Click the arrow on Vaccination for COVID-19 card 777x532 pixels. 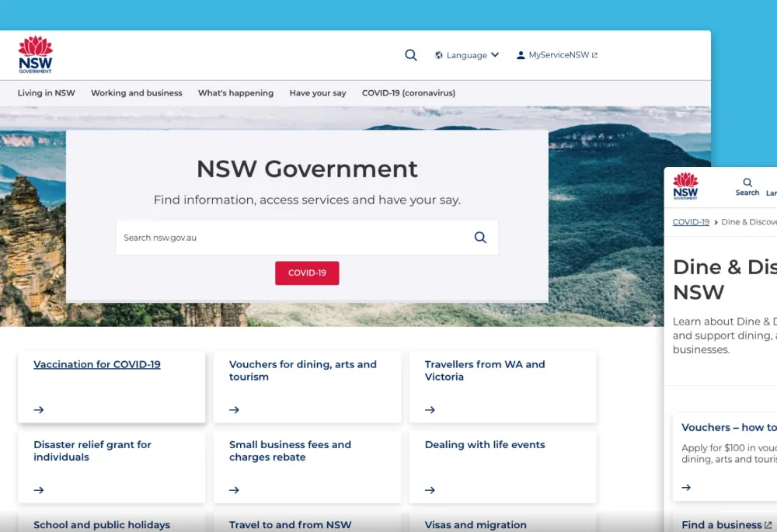pyautogui.click(x=39, y=410)
